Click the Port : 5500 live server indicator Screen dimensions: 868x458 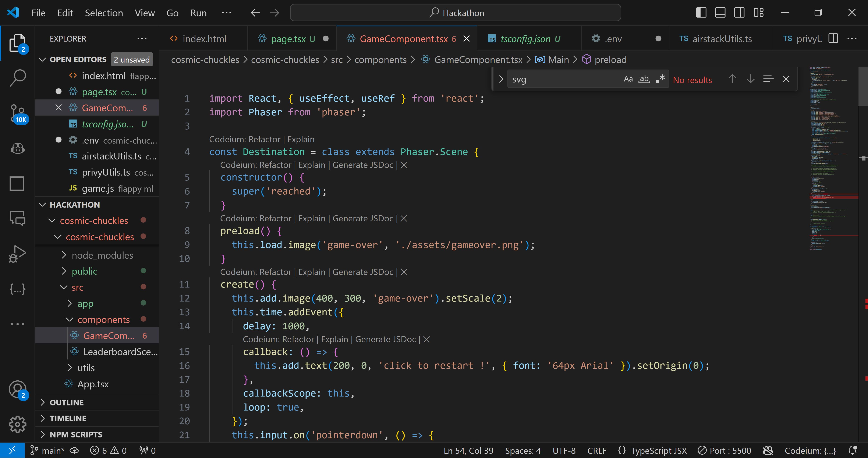(724, 451)
